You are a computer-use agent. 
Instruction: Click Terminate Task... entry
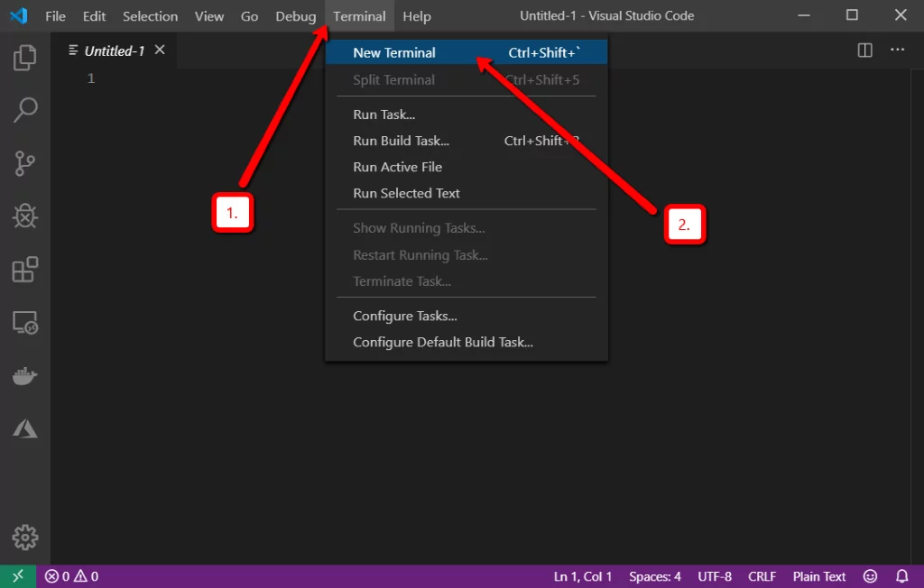pos(467,281)
